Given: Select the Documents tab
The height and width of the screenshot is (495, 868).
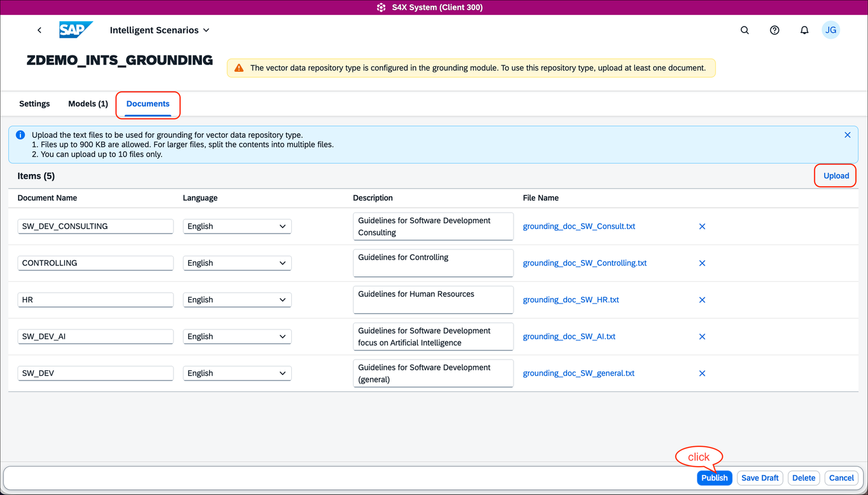Looking at the screenshot, I should [148, 104].
